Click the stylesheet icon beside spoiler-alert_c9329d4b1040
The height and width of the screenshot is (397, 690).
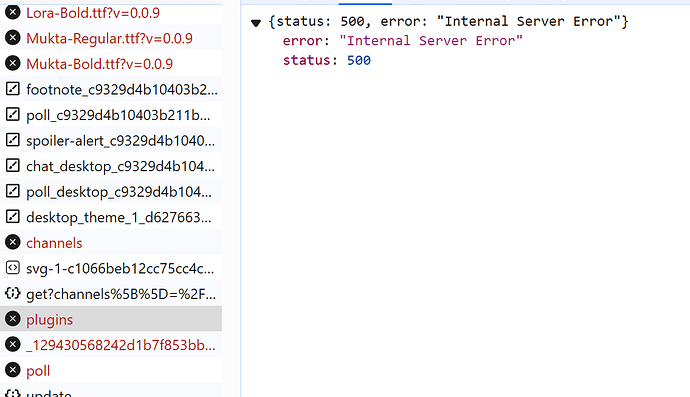pos(13,140)
